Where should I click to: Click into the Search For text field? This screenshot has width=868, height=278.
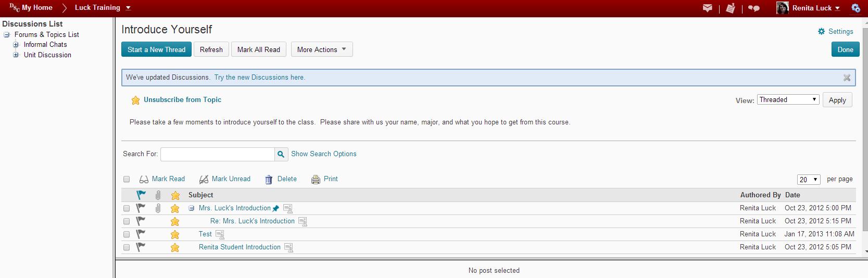click(x=218, y=154)
